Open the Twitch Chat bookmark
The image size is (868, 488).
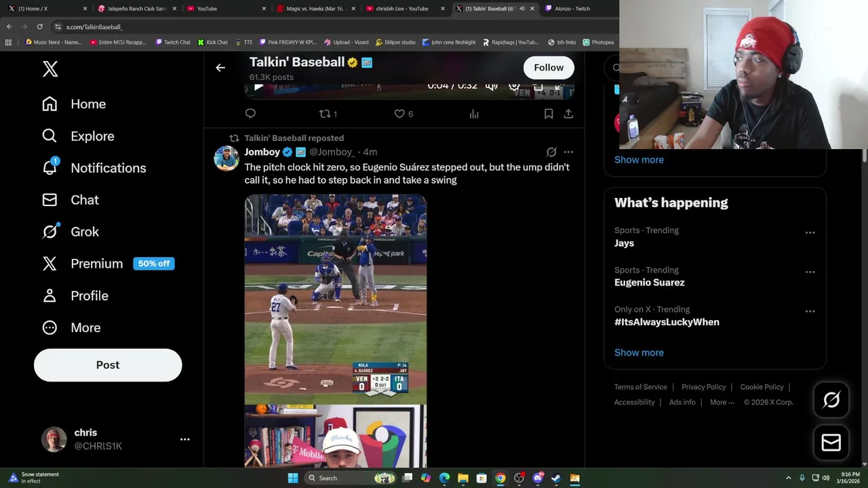(173, 42)
